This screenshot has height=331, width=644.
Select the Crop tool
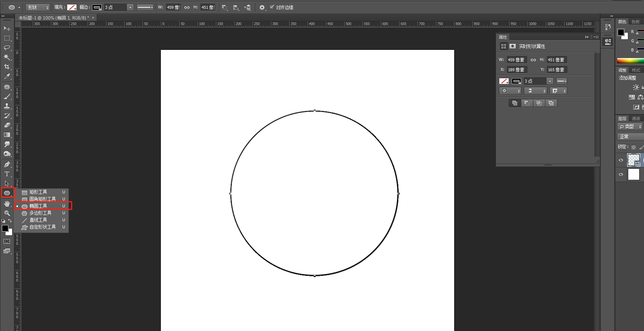(x=7, y=67)
